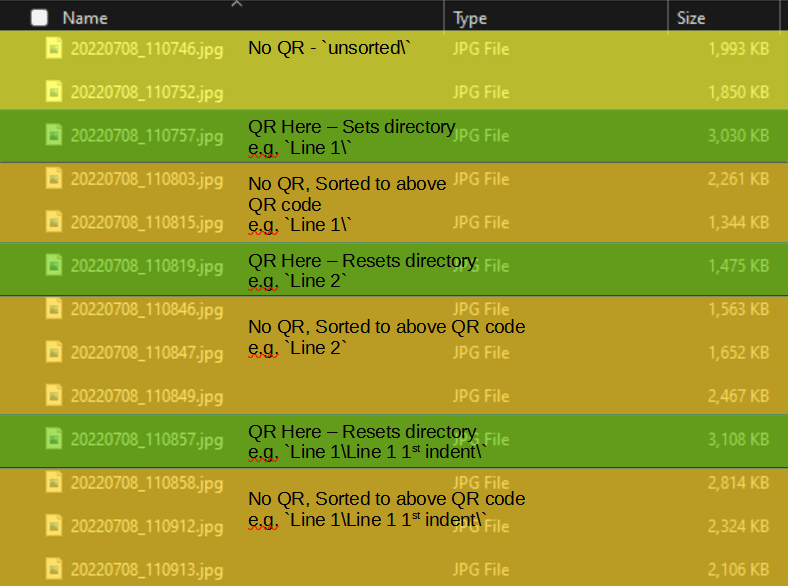788x586 pixels.
Task: Select file name 20220708_110752.jpg
Action: pos(147,92)
